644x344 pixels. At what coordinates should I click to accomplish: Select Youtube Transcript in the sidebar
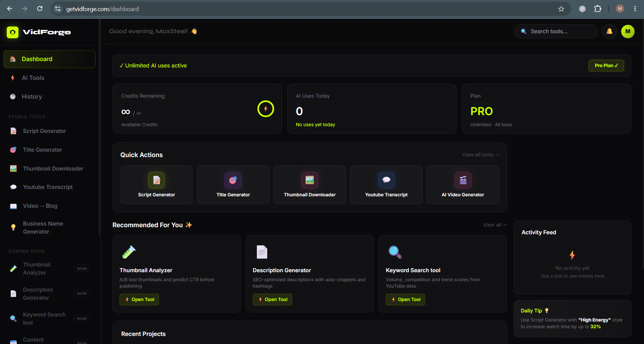coord(49,187)
